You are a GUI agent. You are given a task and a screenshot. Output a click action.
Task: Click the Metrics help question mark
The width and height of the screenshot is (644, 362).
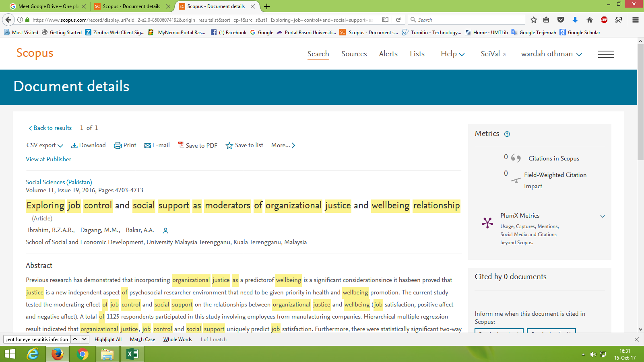(x=507, y=134)
